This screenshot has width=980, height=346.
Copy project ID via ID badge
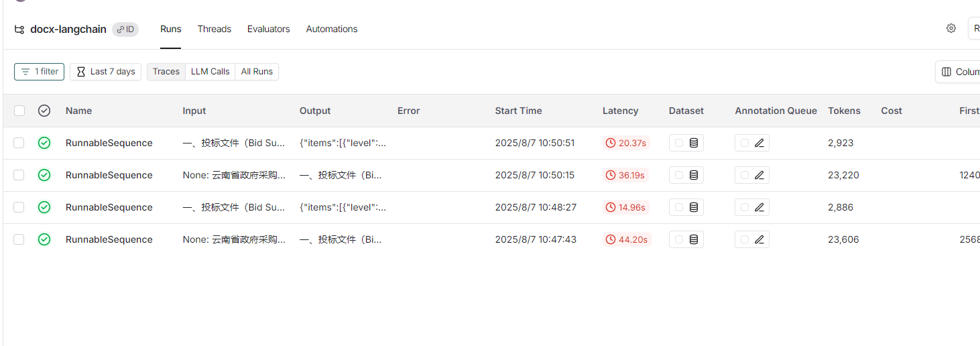click(x=125, y=30)
